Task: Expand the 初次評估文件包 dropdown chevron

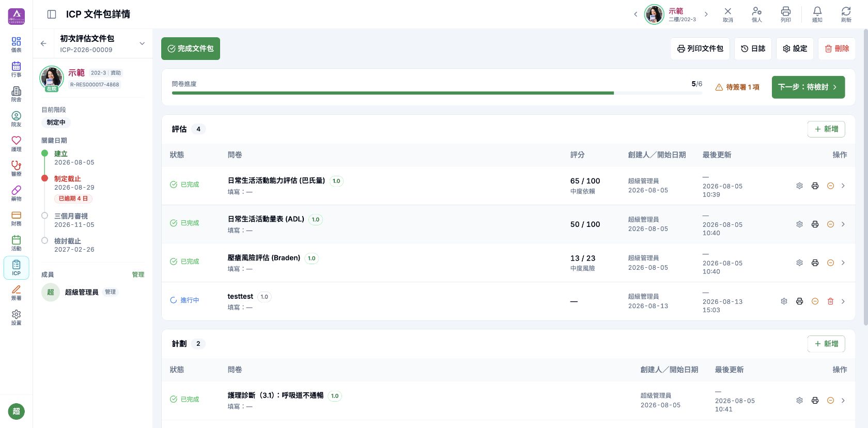Action: 142,43
